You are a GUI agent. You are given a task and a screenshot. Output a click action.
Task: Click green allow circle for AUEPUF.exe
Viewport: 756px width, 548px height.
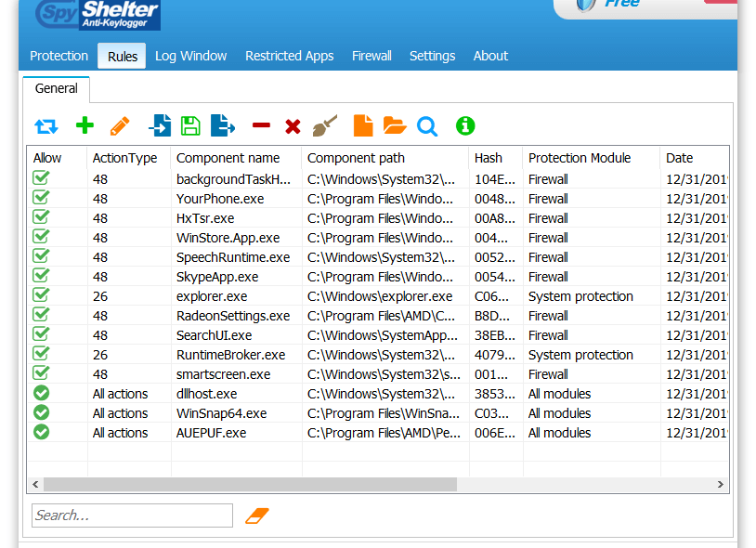42,432
